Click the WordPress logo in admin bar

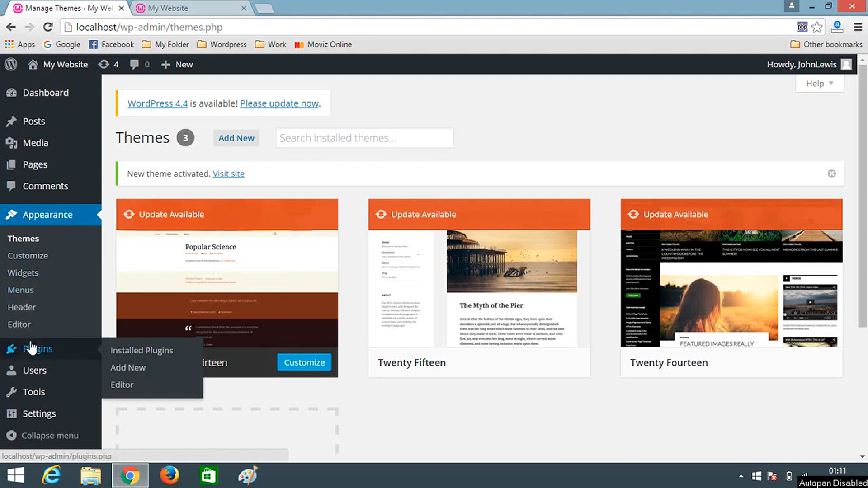(11, 64)
